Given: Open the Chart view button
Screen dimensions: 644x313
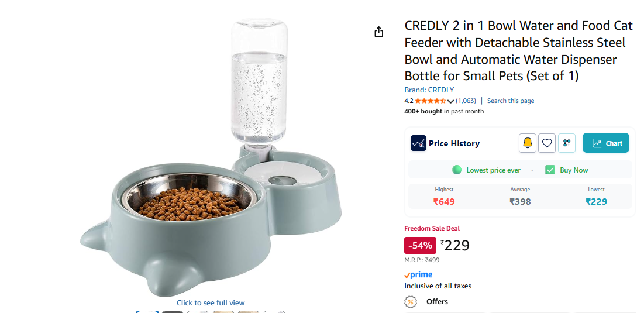Looking at the screenshot, I should click(x=606, y=143).
